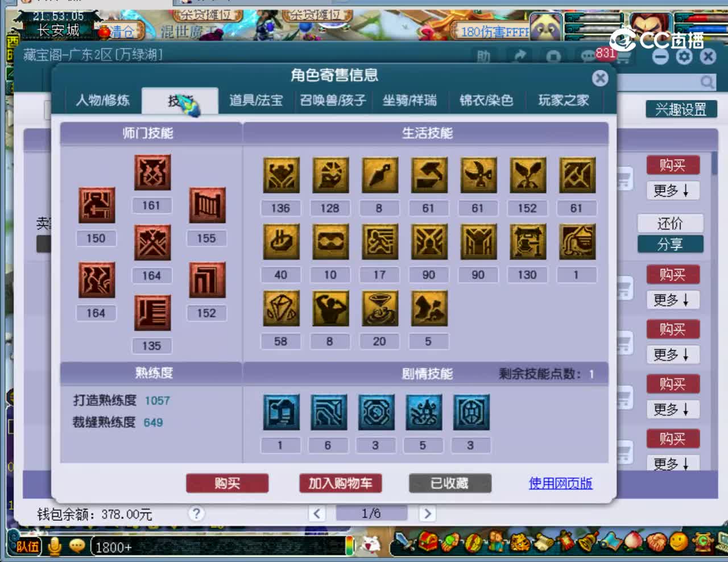Image resolution: width=728 pixels, height=562 pixels.
Task: Expand the first 更多 dropdown
Action: pyautogui.click(x=672, y=191)
